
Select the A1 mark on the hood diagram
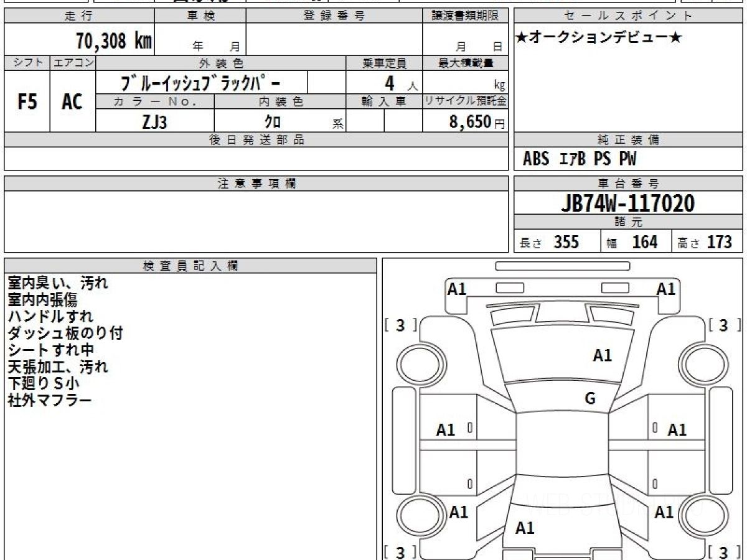pos(602,355)
